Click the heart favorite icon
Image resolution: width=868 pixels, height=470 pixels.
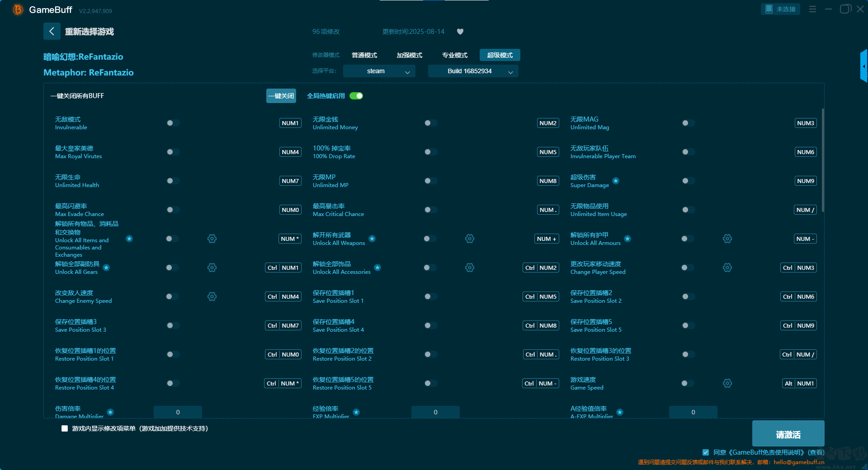[460, 32]
